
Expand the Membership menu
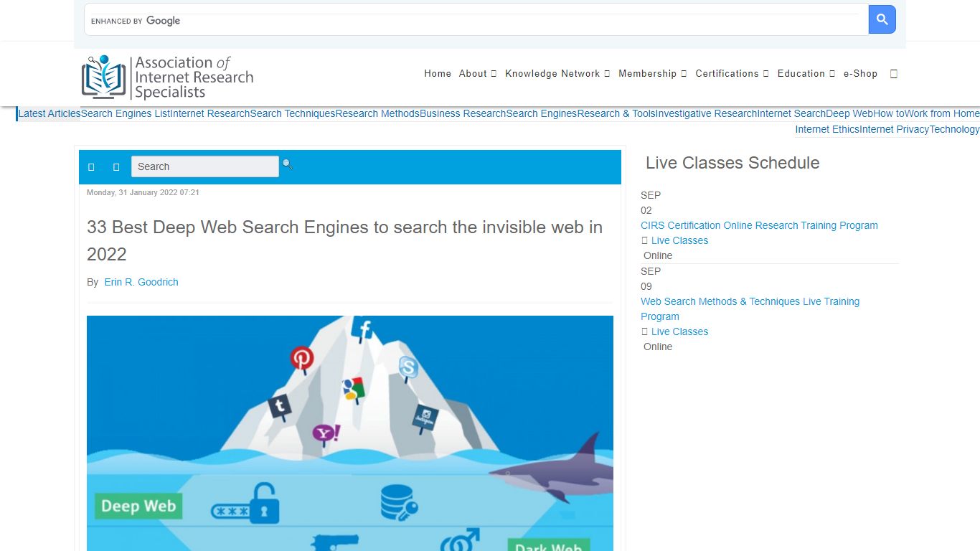click(652, 74)
